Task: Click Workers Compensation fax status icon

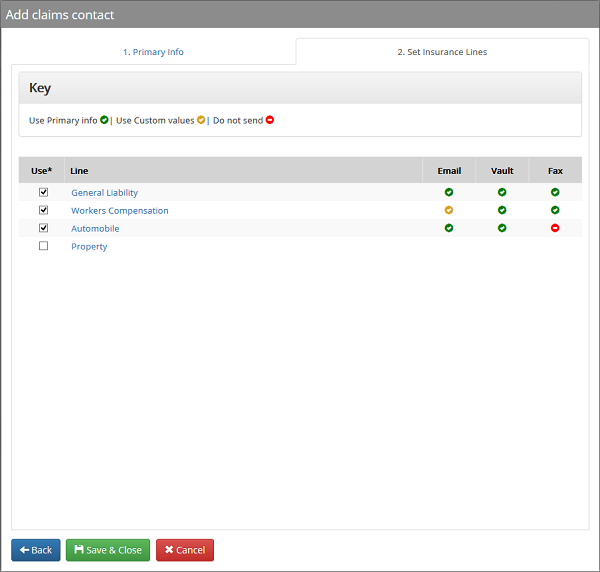Action: 555,210
